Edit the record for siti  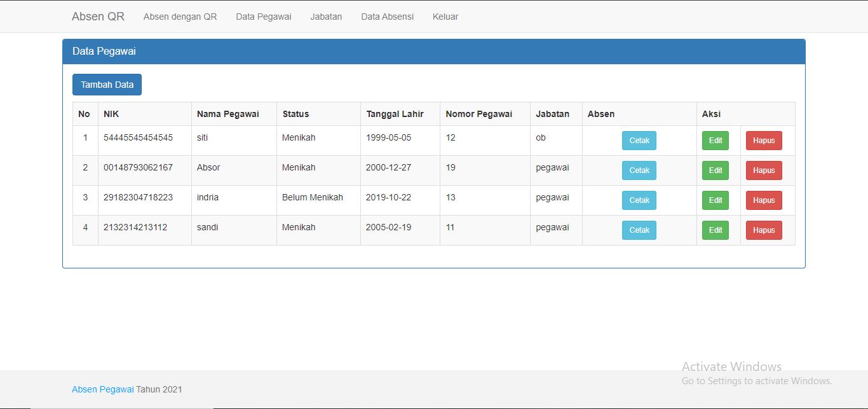click(x=715, y=141)
